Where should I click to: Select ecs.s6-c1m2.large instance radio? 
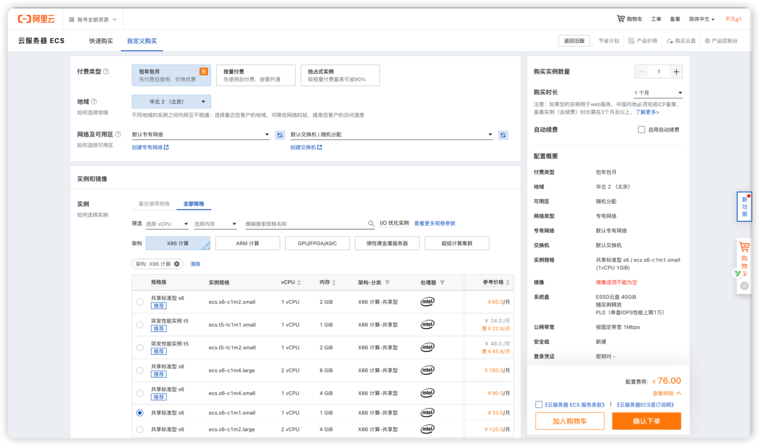coord(140,430)
